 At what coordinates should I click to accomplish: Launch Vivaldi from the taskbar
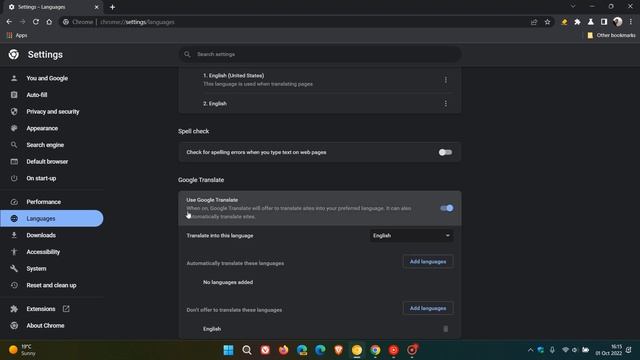(x=265, y=350)
